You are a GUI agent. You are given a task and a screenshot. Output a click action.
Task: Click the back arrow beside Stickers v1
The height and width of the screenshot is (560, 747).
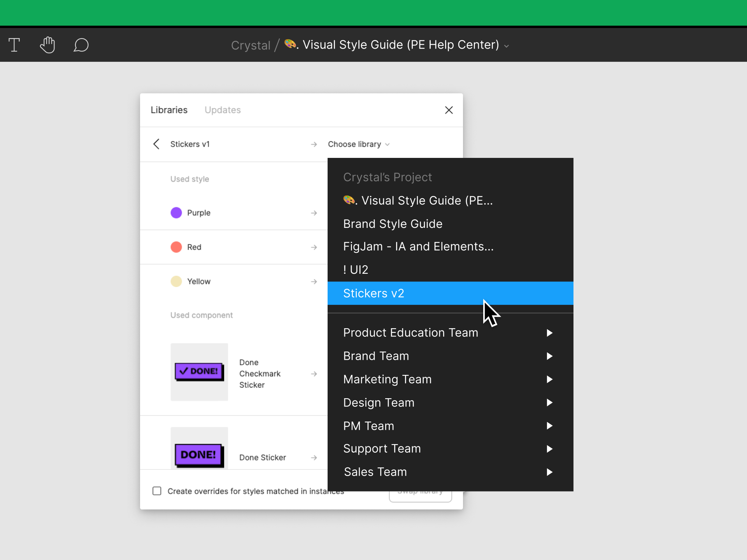tap(156, 144)
